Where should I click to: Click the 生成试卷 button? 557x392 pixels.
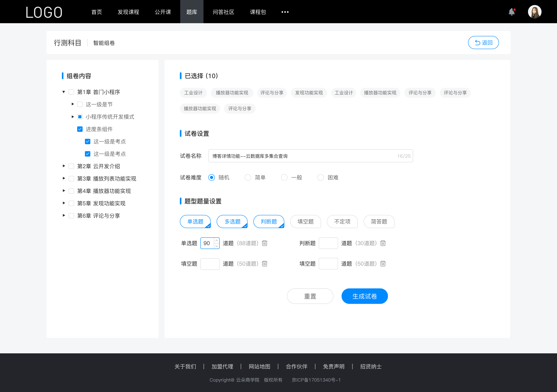coord(364,296)
